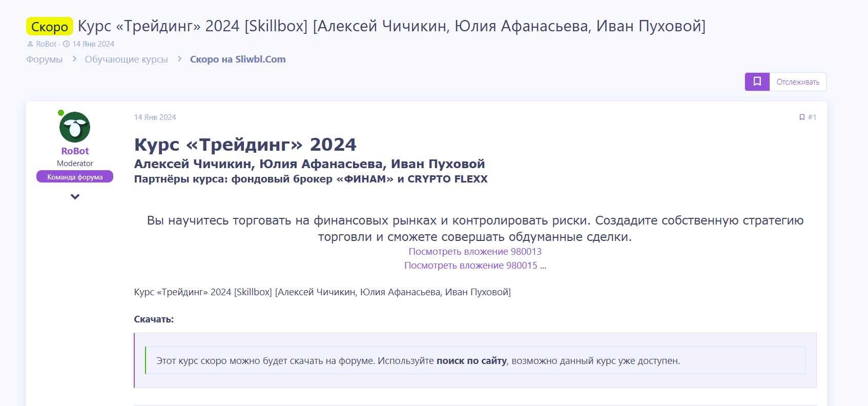868x406 pixels.
Task: Click Алексей Чичикин, Юлия Афанасьева subheading
Action: tap(309, 164)
